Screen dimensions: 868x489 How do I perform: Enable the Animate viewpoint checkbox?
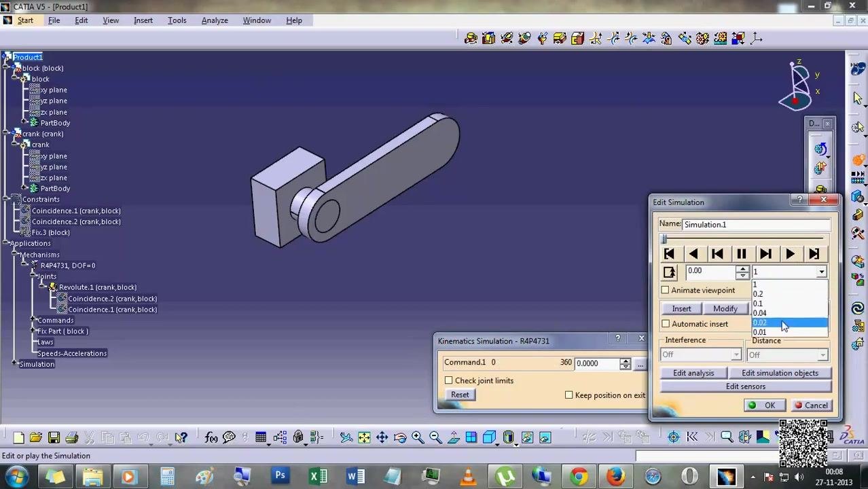[666, 291]
